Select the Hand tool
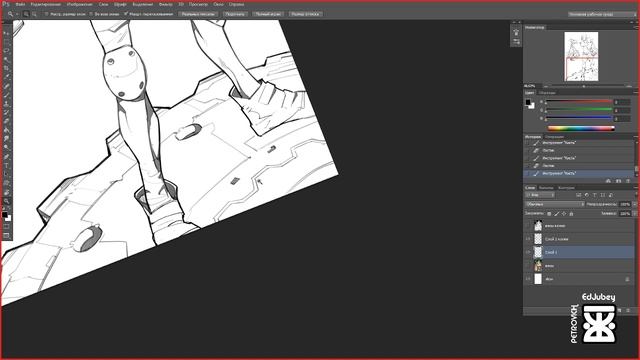This screenshot has height=360, width=640. [6, 192]
